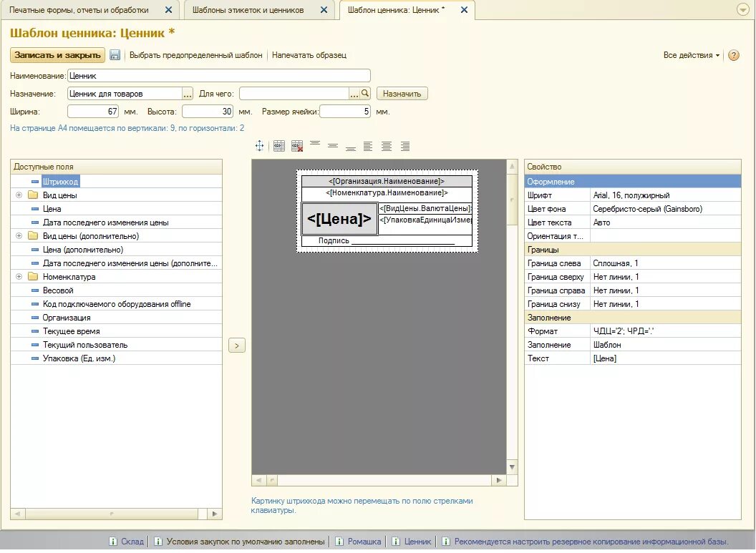
Task: Click Склад entry in the status bar
Action: click(x=132, y=542)
